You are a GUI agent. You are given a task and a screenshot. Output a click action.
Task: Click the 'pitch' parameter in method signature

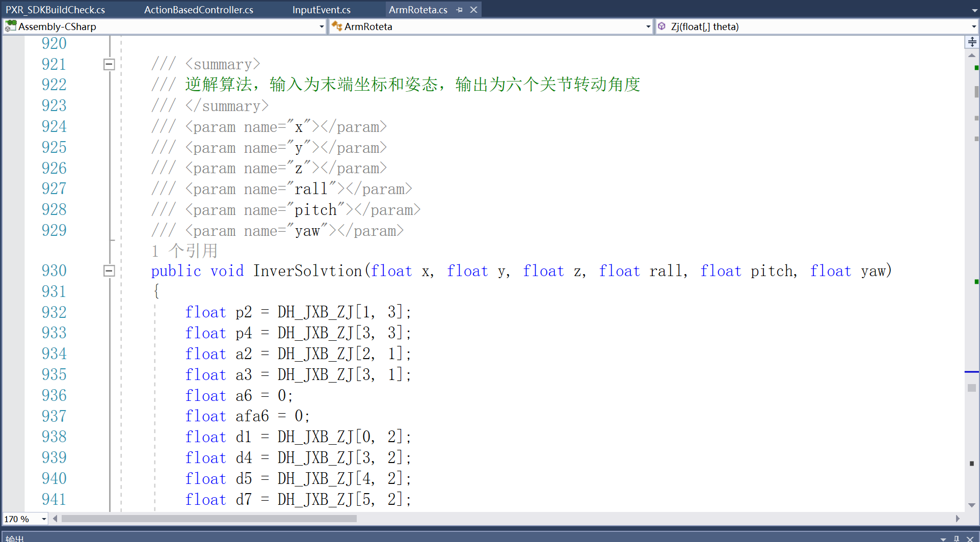(771, 271)
